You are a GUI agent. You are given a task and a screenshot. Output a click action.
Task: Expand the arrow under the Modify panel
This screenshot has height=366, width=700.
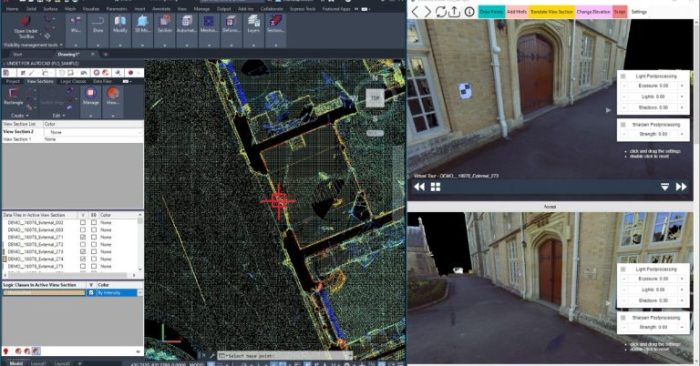(120, 45)
